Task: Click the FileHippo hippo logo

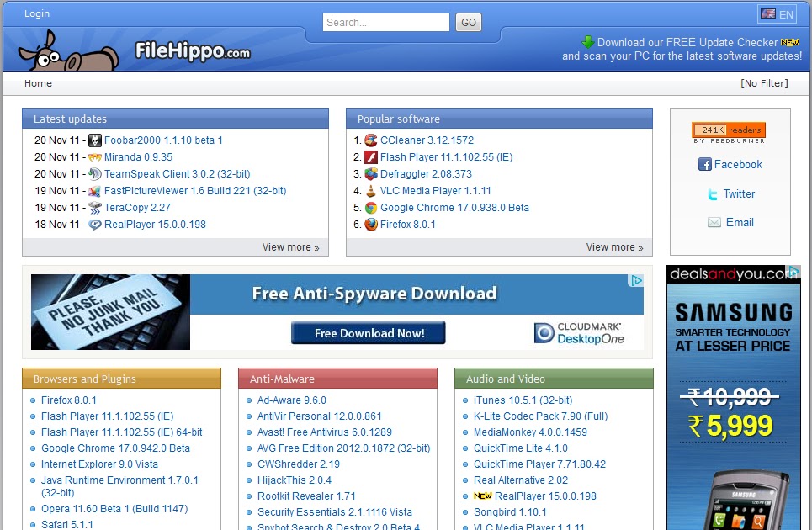Action: [x=67, y=50]
